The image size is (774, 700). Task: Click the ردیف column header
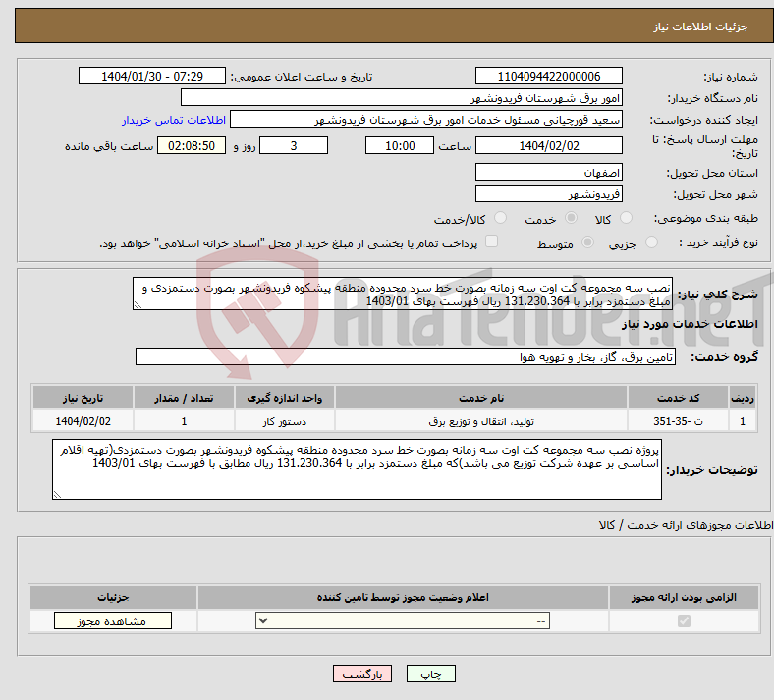(x=743, y=398)
